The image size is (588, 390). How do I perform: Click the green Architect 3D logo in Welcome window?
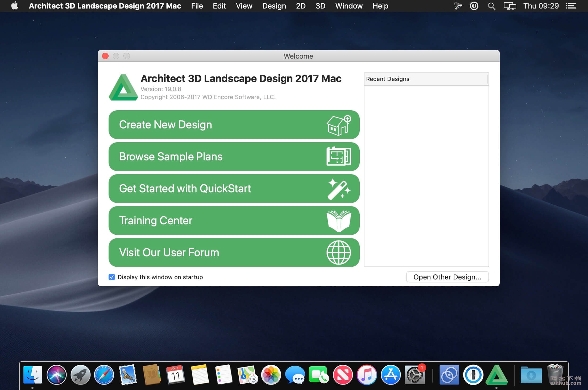(x=123, y=87)
